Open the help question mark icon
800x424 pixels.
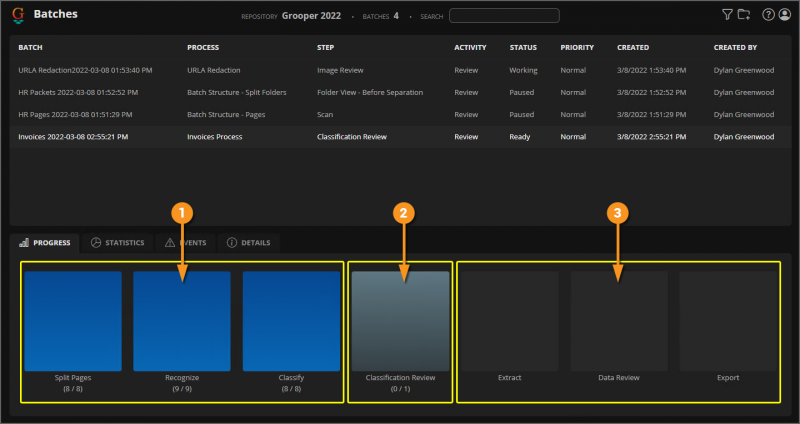[768, 15]
